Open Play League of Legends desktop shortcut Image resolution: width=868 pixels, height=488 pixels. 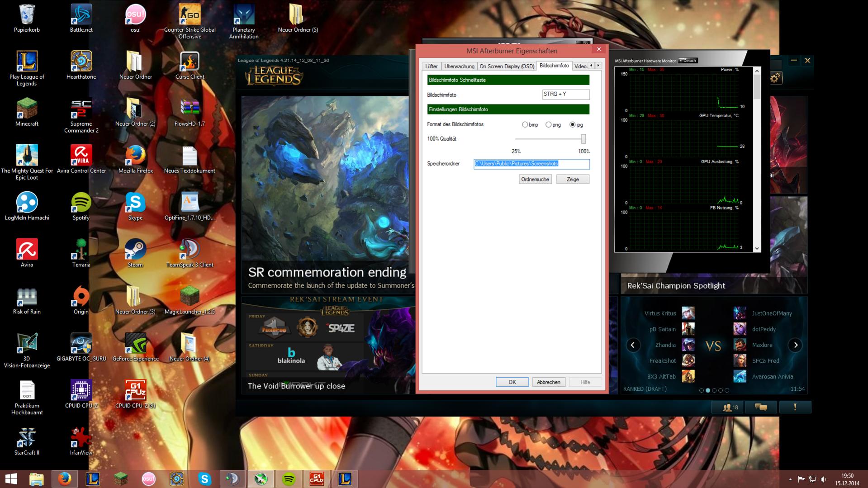click(x=27, y=69)
